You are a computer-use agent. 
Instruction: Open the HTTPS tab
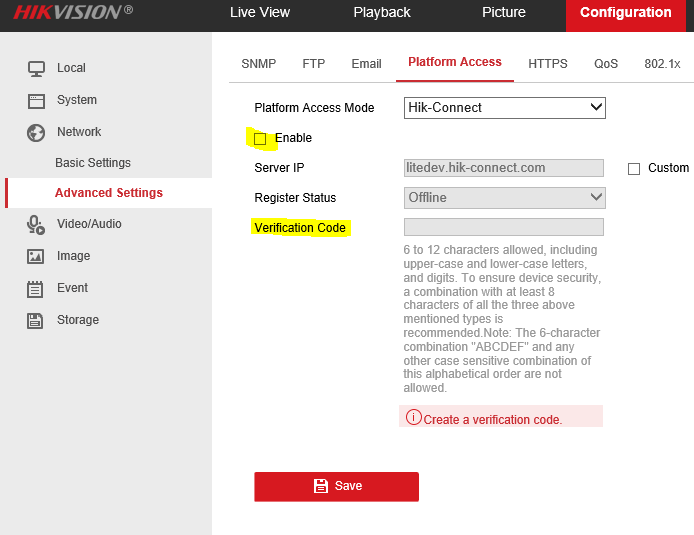(x=548, y=63)
